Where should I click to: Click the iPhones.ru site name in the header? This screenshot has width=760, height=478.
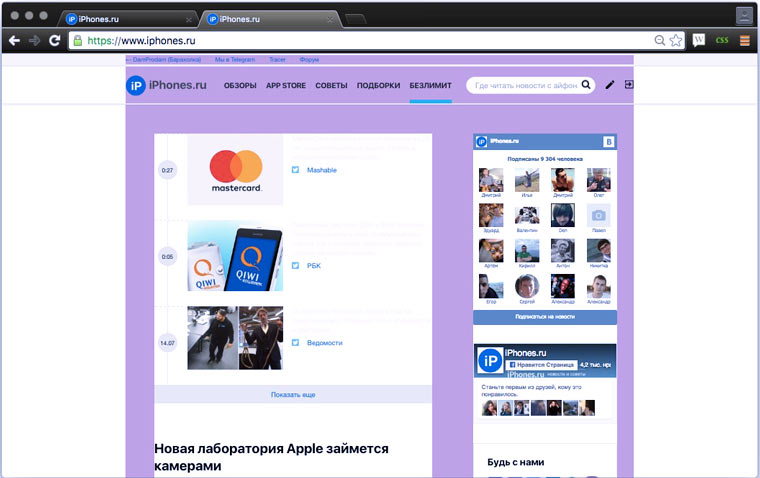[177, 85]
